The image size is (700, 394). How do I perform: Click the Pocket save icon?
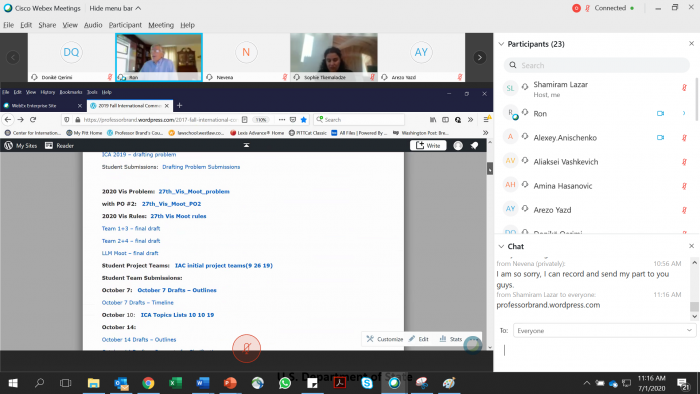[x=293, y=120]
